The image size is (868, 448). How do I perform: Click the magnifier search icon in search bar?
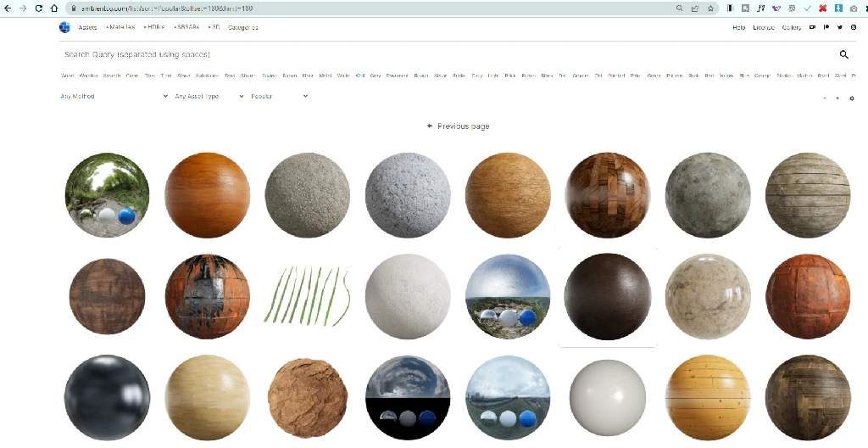(x=843, y=54)
